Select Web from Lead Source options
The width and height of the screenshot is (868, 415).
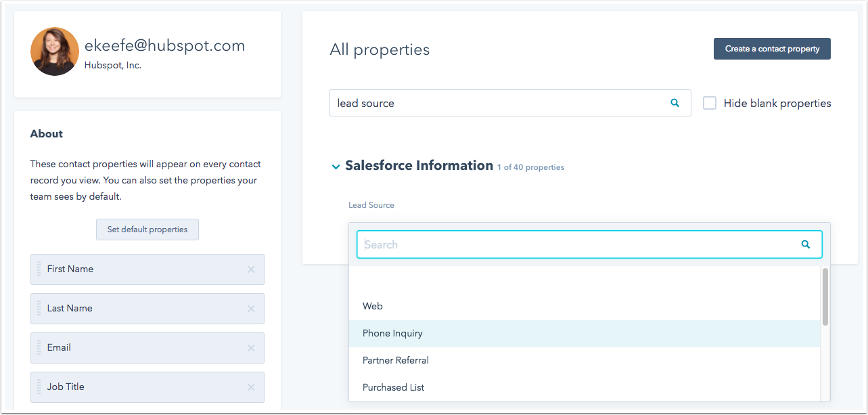(x=585, y=306)
